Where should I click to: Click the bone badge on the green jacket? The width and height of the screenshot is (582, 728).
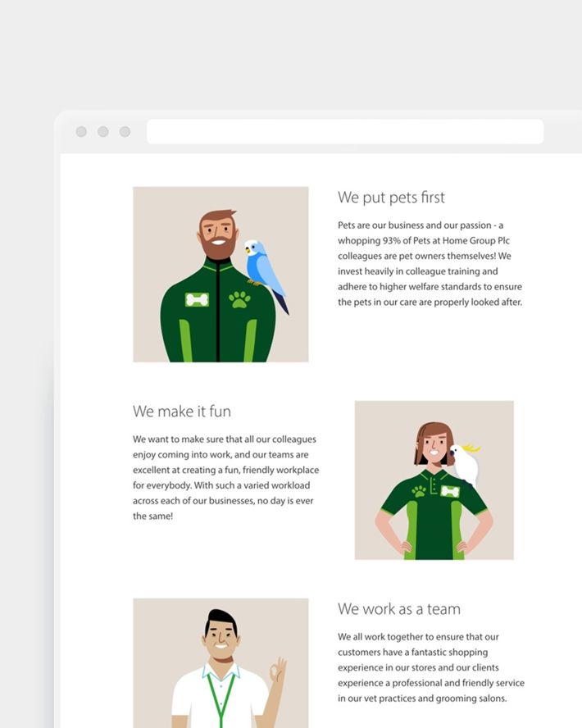click(197, 300)
